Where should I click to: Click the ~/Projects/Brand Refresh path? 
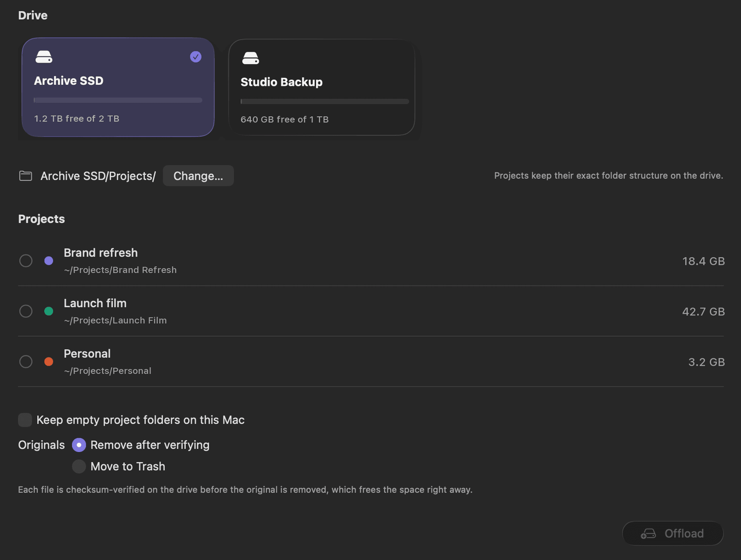coord(120,270)
